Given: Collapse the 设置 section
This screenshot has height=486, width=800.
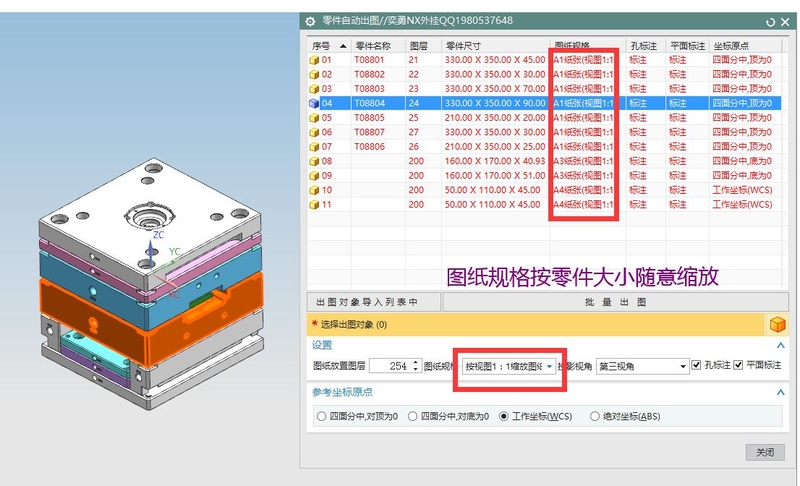Looking at the screenshot, I should (x=780, y=345).
